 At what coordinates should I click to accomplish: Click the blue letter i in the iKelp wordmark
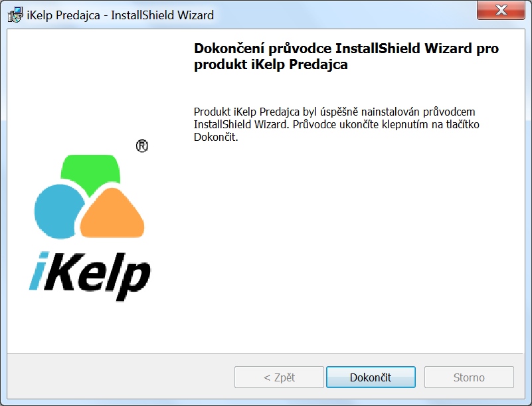tap(39, 271)
